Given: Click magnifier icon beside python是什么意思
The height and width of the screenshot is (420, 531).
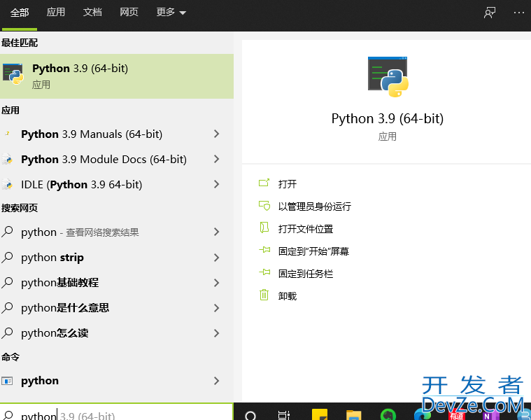Looking at the screenshot, I should pyautogui.click(x=7, y=308).
